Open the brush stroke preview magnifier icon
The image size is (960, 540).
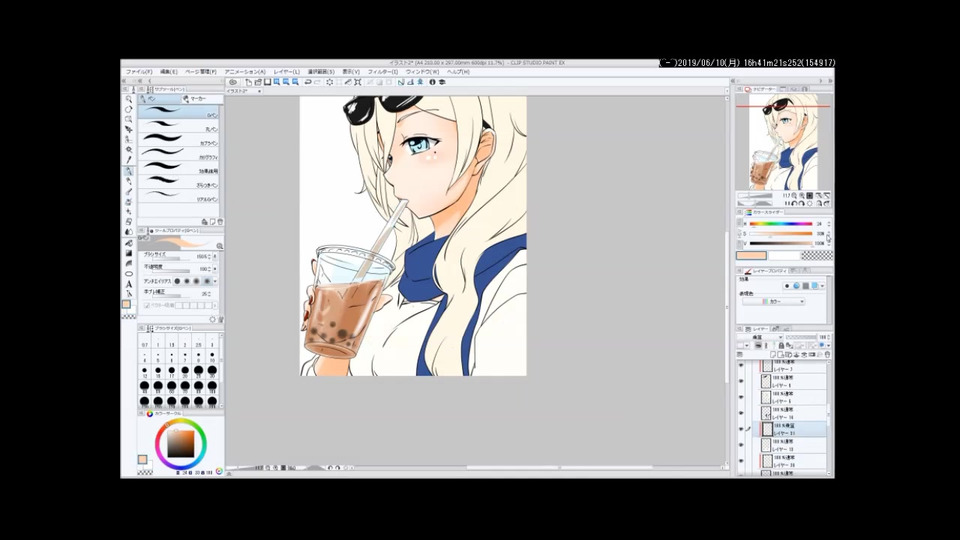pyautogui.click(x=219, y=246)
